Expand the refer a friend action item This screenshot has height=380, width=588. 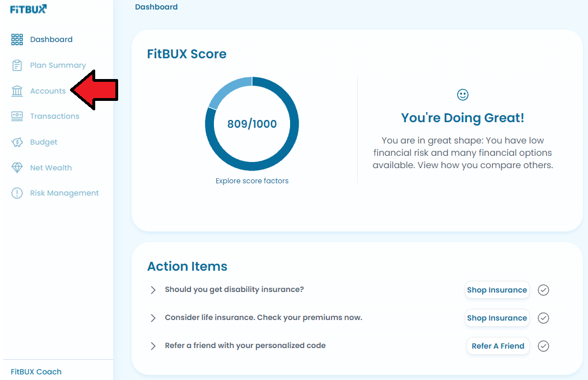pos(153,346)
